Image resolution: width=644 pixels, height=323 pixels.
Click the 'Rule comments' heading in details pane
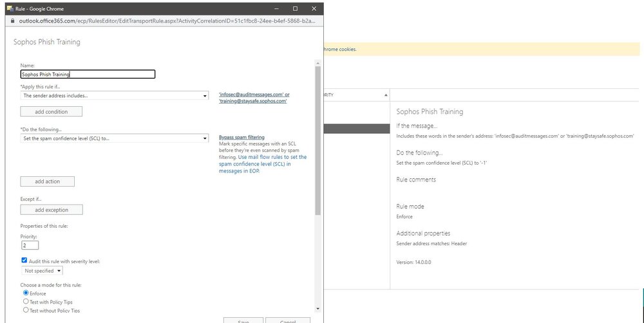416,180
